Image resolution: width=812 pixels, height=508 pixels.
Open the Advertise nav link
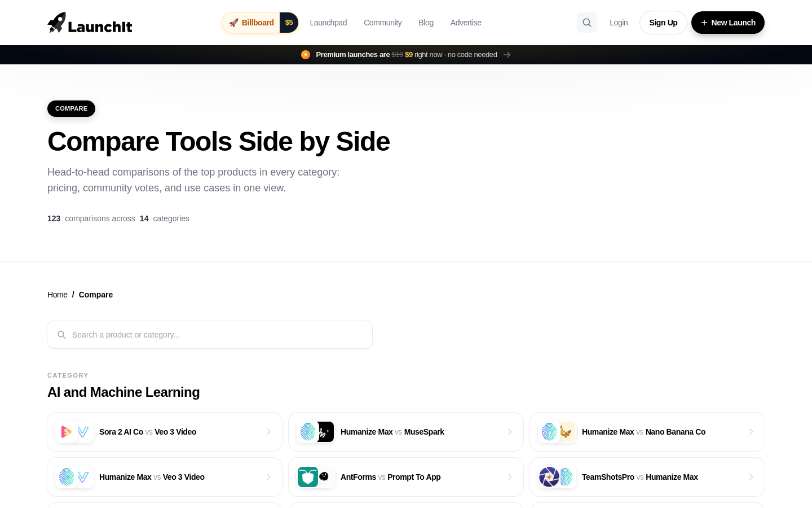pos(466,23)
